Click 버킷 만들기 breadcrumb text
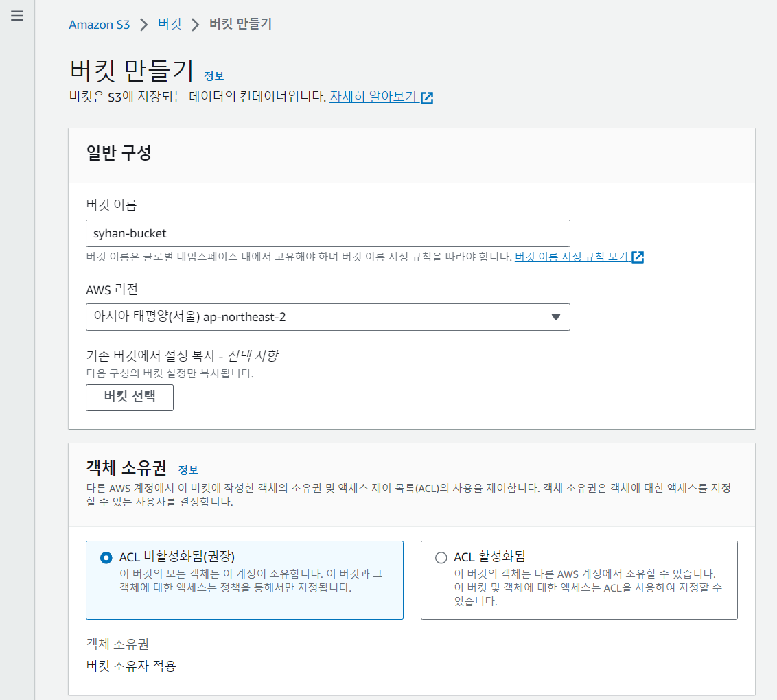The height and width of the screenshot is (700, 777). pos(240,24)
